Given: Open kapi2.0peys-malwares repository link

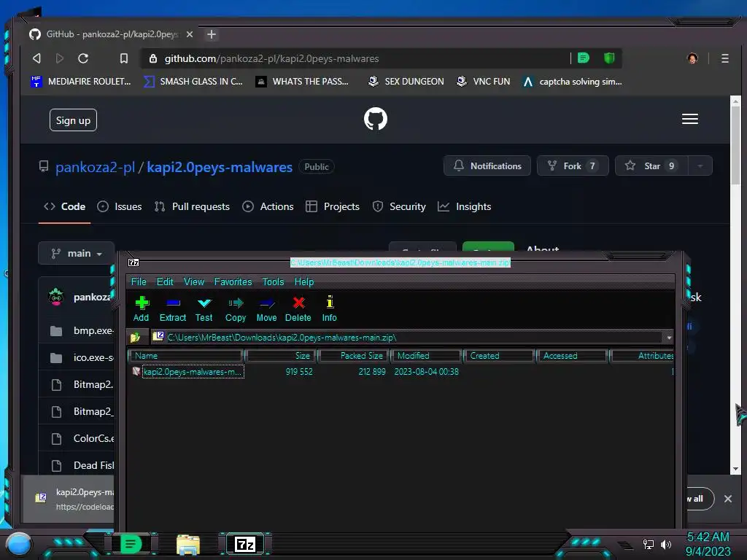Looking at the screenshot, I should tap(220, 167).
